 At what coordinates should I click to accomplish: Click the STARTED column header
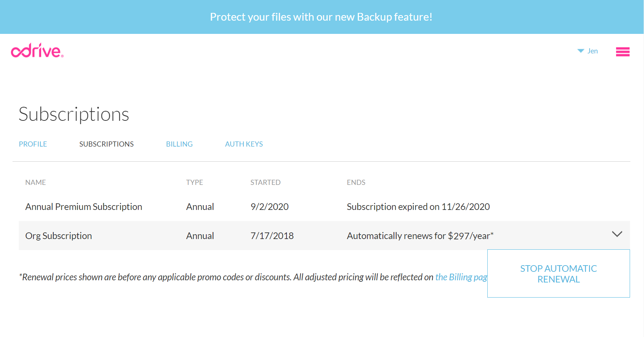coord(265,182)
